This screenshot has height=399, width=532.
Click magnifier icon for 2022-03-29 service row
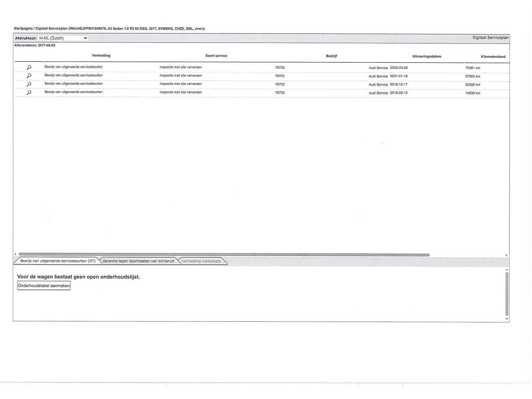(29, 67)
